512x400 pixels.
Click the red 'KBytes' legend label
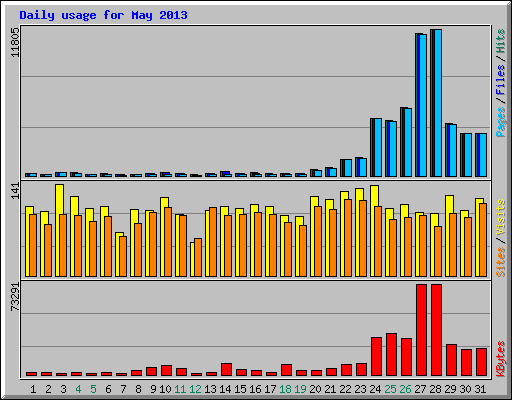tap(501, 359)
